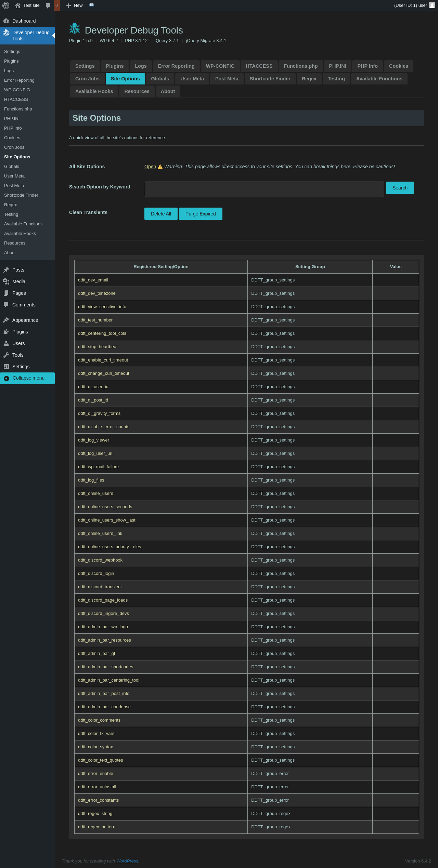
Task: Open the Users sidebar item
Action: (x=18, y=343)
